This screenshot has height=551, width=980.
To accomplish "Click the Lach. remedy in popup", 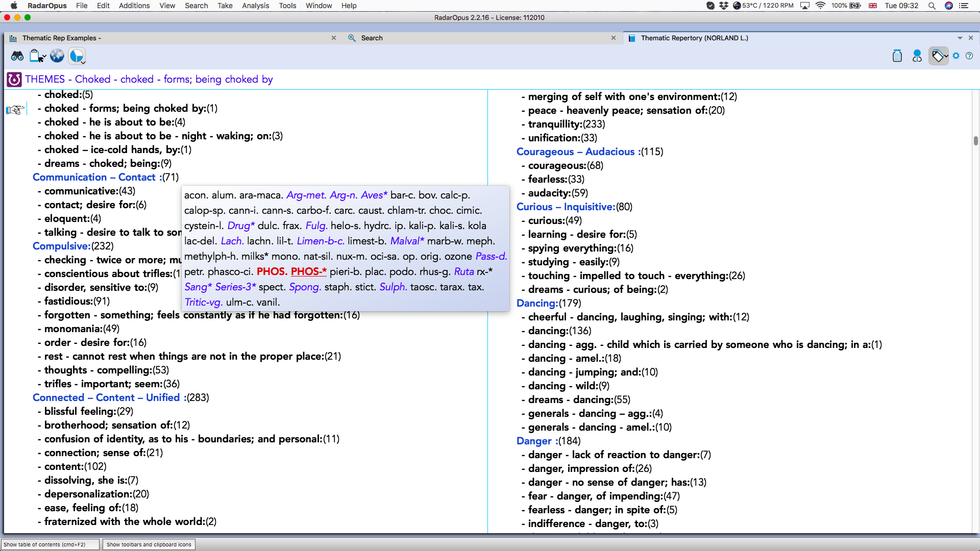I will pyautogui.click(x=232, y=241).
